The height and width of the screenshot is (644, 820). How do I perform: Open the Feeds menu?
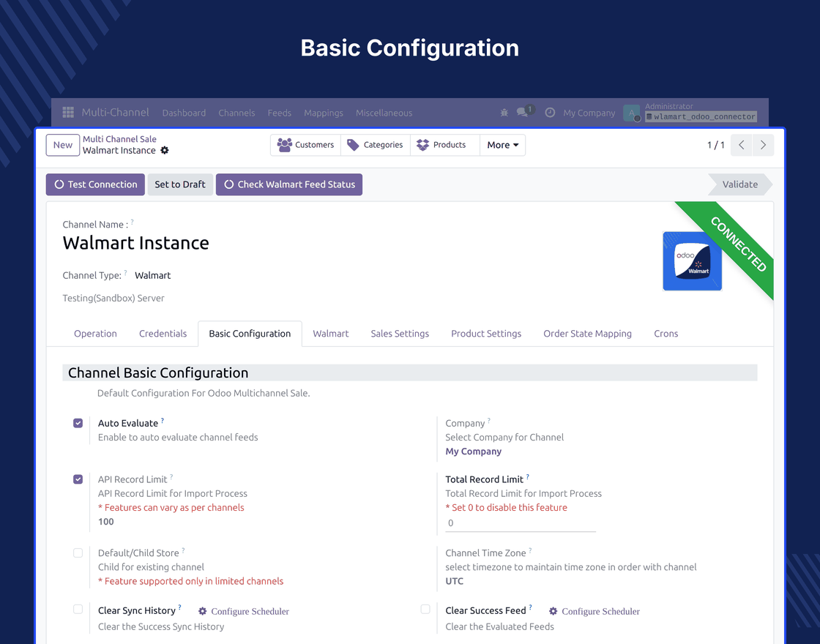[279, 113]
